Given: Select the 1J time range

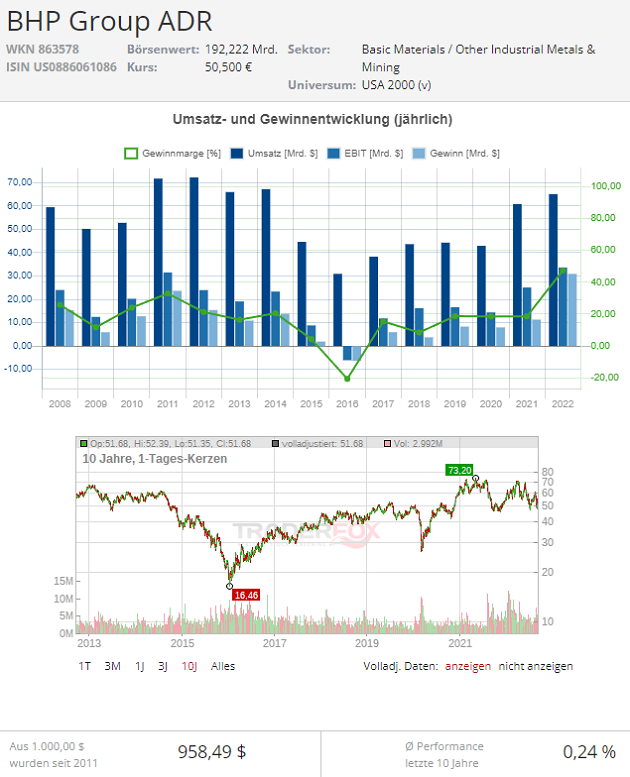Looking at the screenshot, I should pos(140,666).
